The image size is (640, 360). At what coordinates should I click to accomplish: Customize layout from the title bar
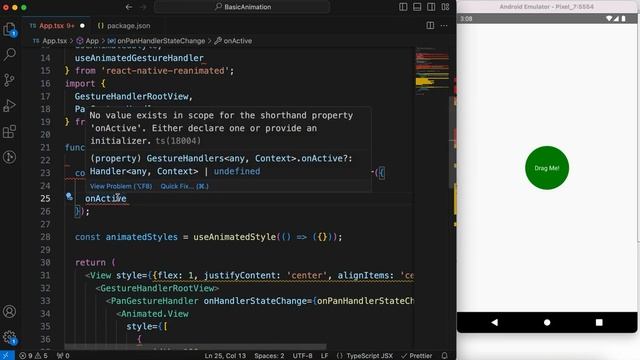pos(445,7)
